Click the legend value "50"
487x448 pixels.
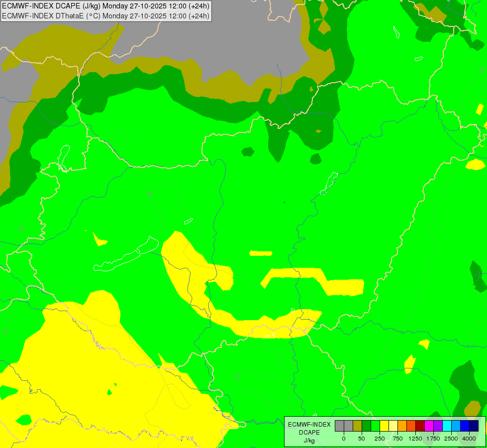click(x=362, y=439)
